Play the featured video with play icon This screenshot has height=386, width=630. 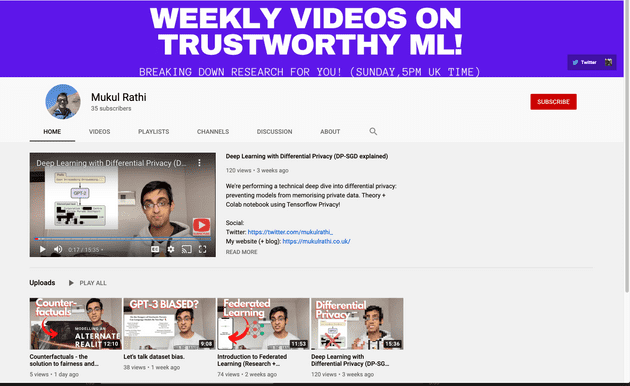[x=42, y=249]
